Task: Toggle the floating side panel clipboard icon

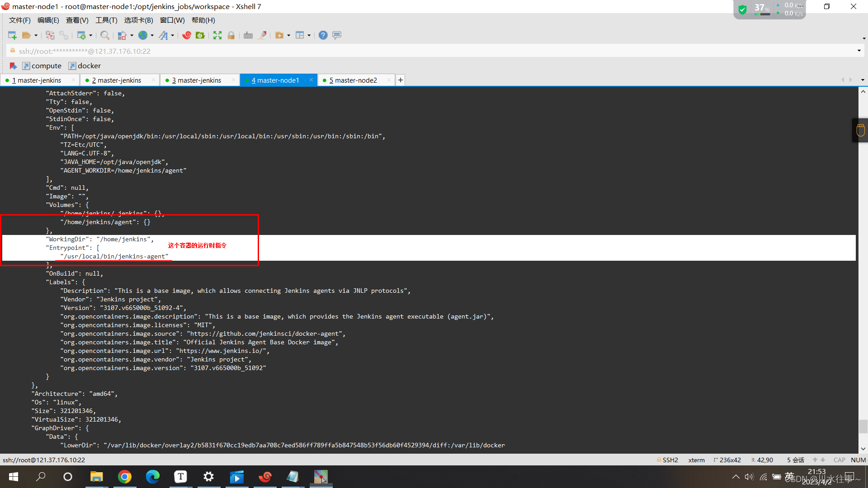Action: (x=860, y=131)
